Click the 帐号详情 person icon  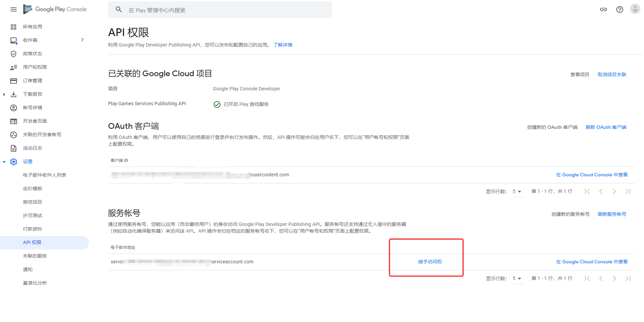(14, 108)
